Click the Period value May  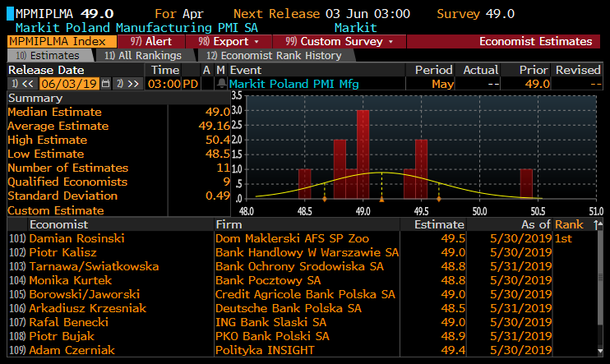click(443, 84)
